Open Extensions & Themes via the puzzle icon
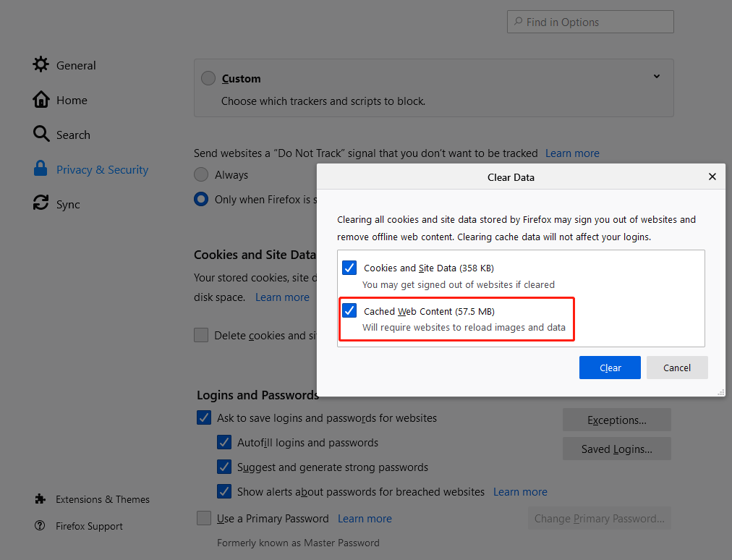 [41, 499]
